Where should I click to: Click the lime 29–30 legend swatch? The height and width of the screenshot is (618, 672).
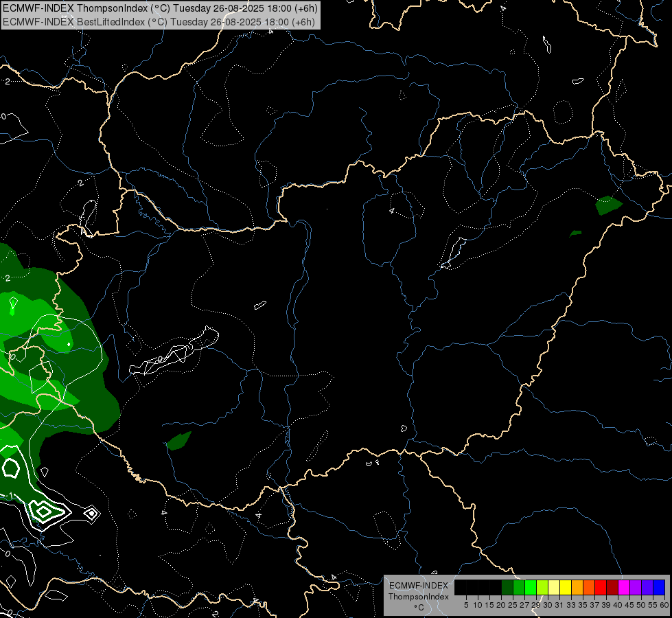(542, 587)
